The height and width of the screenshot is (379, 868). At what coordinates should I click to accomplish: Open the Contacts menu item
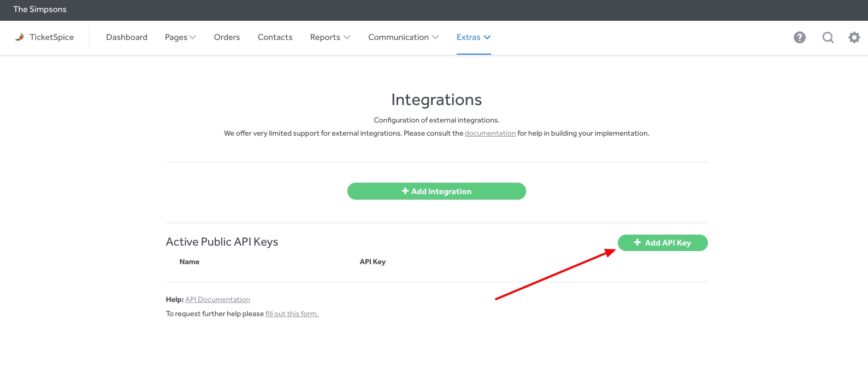(275, 37)
